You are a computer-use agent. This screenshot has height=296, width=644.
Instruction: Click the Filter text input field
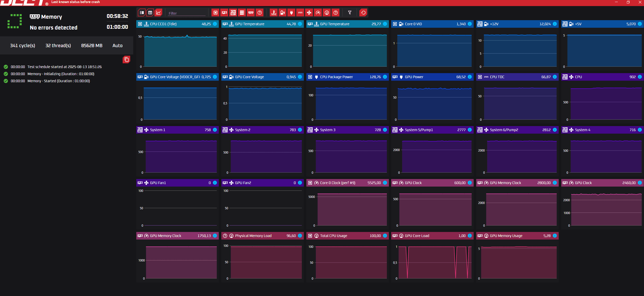click(x=187, y=13)
